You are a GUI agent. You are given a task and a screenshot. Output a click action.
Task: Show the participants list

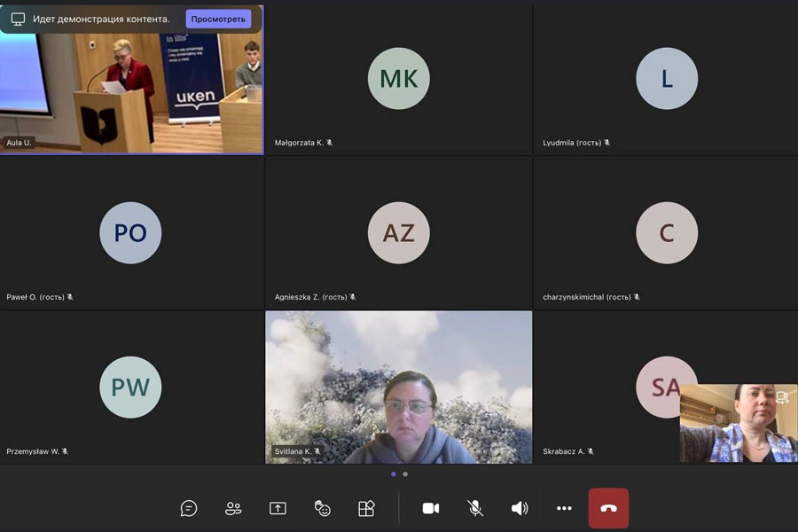tap(233, 508)
